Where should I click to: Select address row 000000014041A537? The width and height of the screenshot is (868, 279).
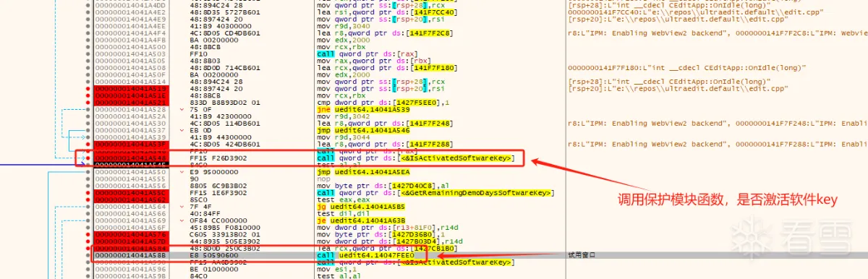point(131,129)
